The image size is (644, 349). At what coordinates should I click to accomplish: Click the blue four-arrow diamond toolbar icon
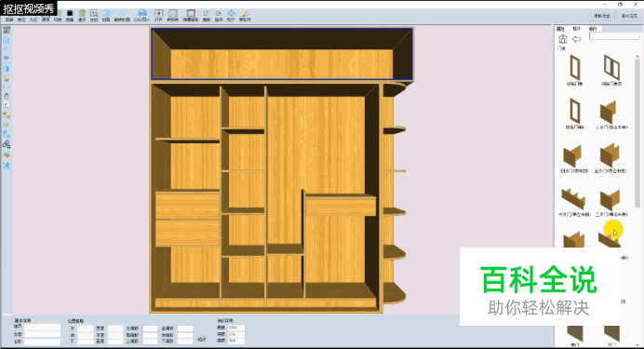231,14
